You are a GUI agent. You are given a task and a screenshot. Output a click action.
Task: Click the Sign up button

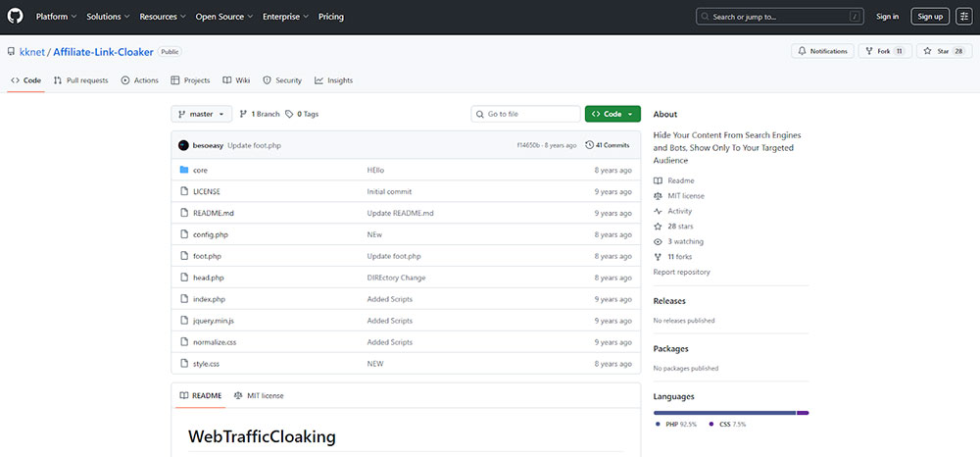[x=930, y=17]
